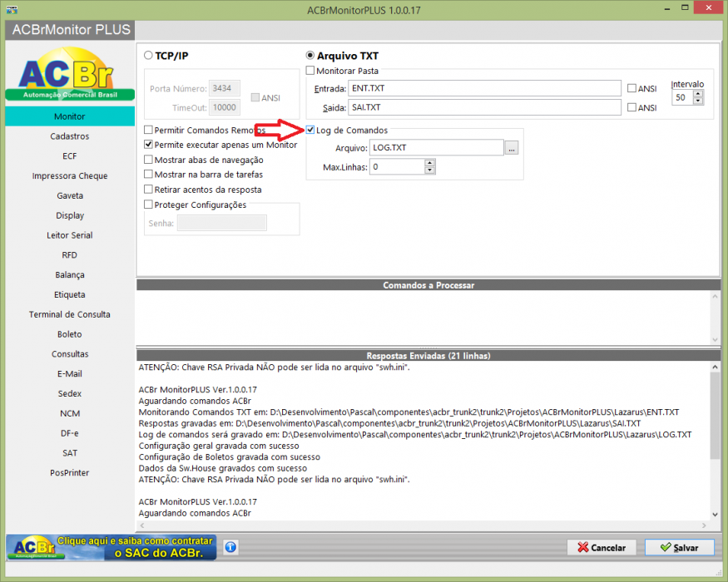This screenshot has width=728, height=582.
Task: Click right arrow of horizontal scrollbar
Action: click(704, 525)
